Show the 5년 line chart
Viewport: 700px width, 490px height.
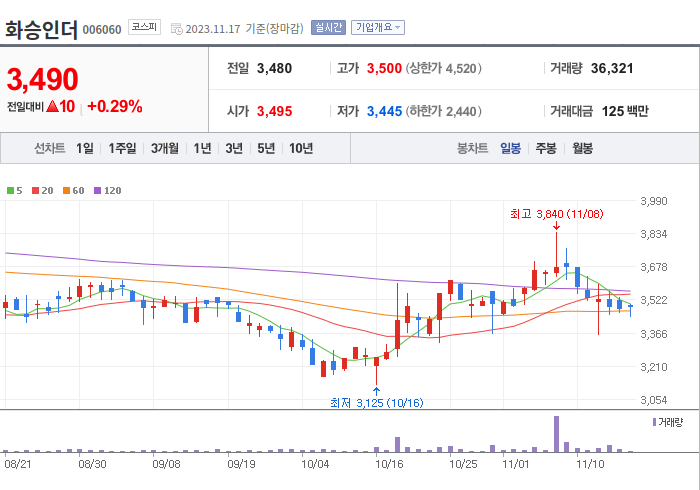click(266, 148)
